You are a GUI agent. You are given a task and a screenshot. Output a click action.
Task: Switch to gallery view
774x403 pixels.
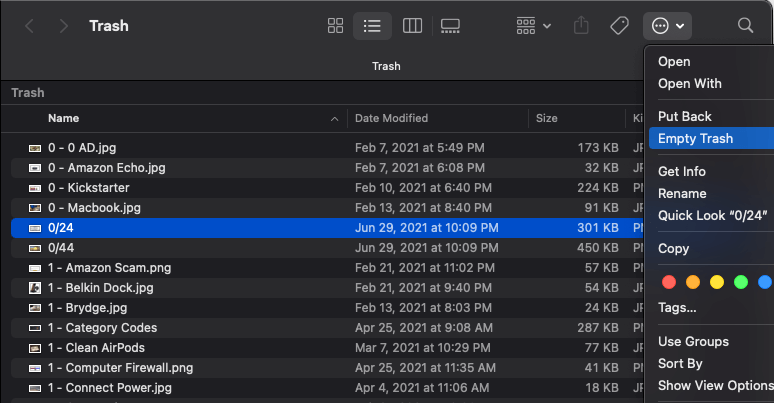(450, 26)
